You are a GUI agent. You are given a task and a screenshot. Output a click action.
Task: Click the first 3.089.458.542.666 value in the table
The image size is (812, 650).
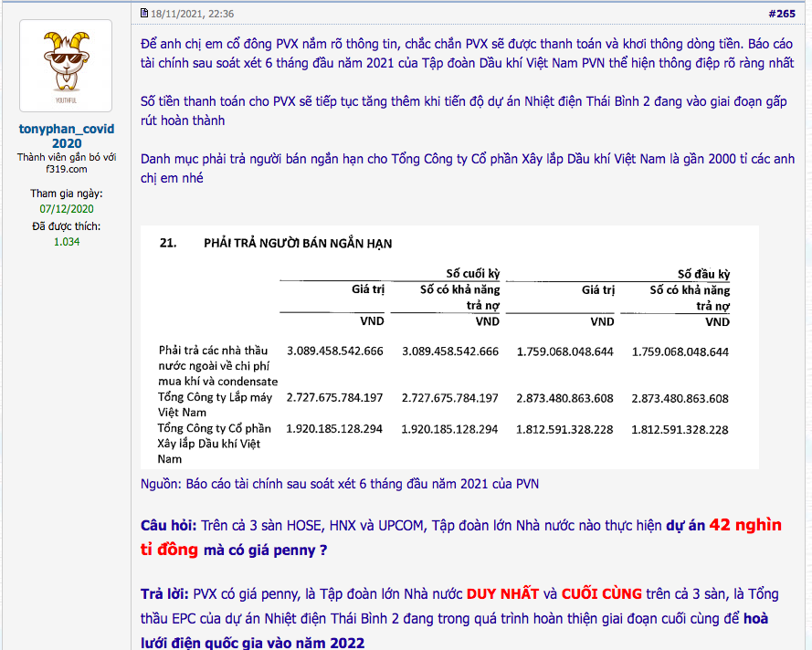click(x=335, y=351)
